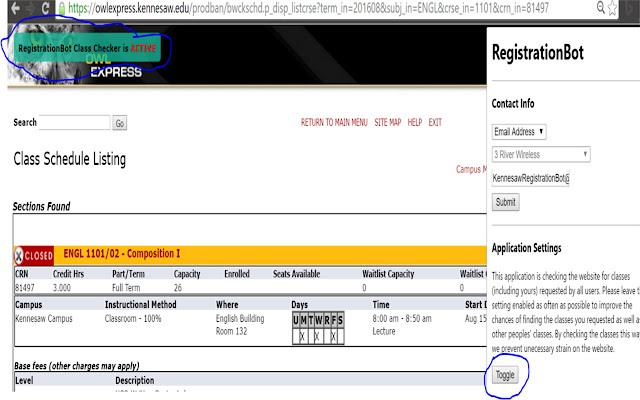Click the Room 132 text
Screen dimensions: 640x400
tap(231, 331)
